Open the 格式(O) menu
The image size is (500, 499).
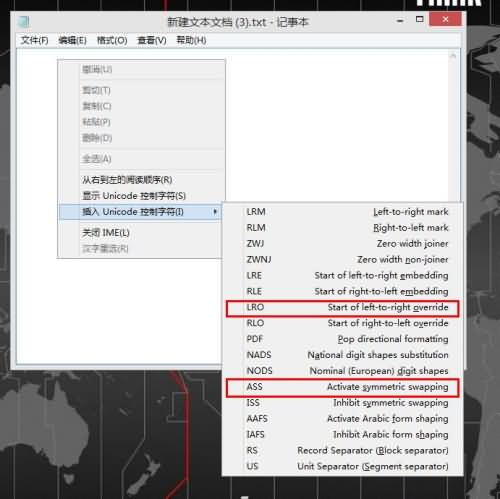coord(112,40)
